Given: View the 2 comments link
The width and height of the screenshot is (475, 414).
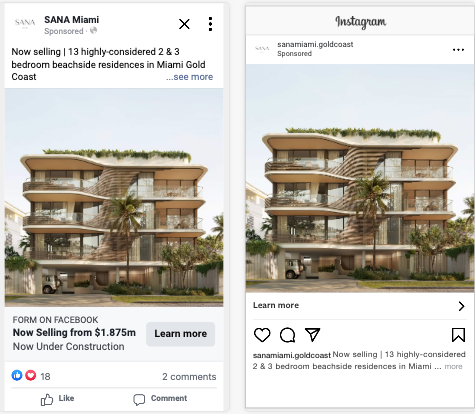Looking at the screenshot, I should [x=189, y=377].
